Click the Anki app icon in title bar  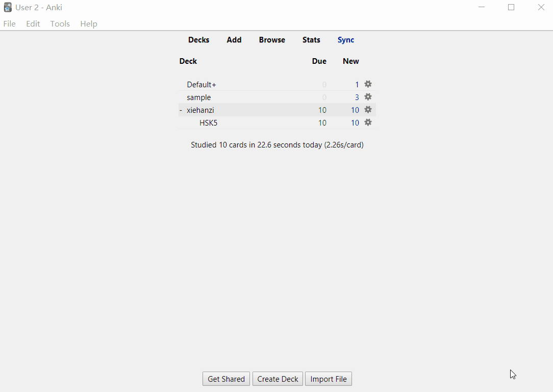[8, 8]
